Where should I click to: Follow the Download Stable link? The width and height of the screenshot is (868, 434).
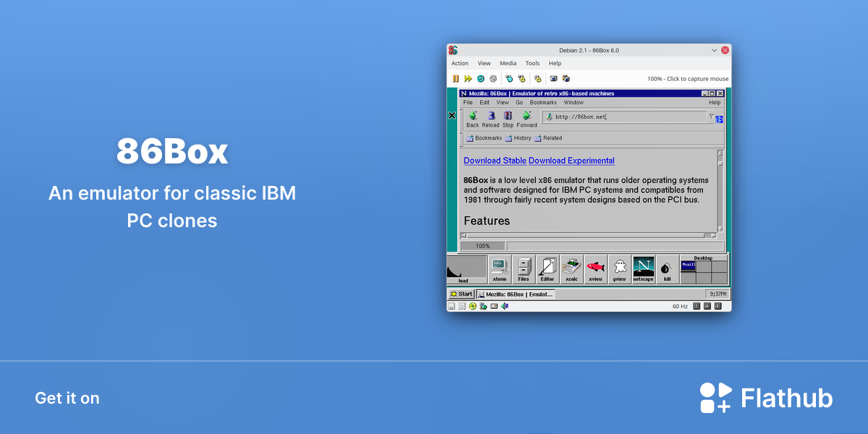click(495, 161)
